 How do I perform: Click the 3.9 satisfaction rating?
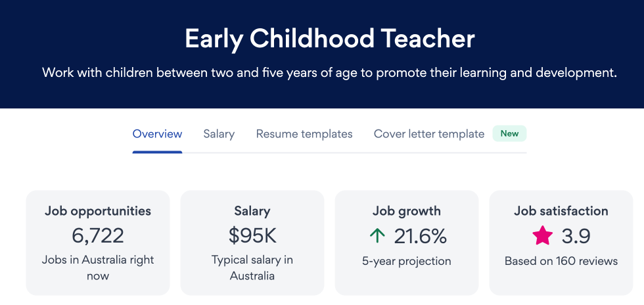pos(576,235)
